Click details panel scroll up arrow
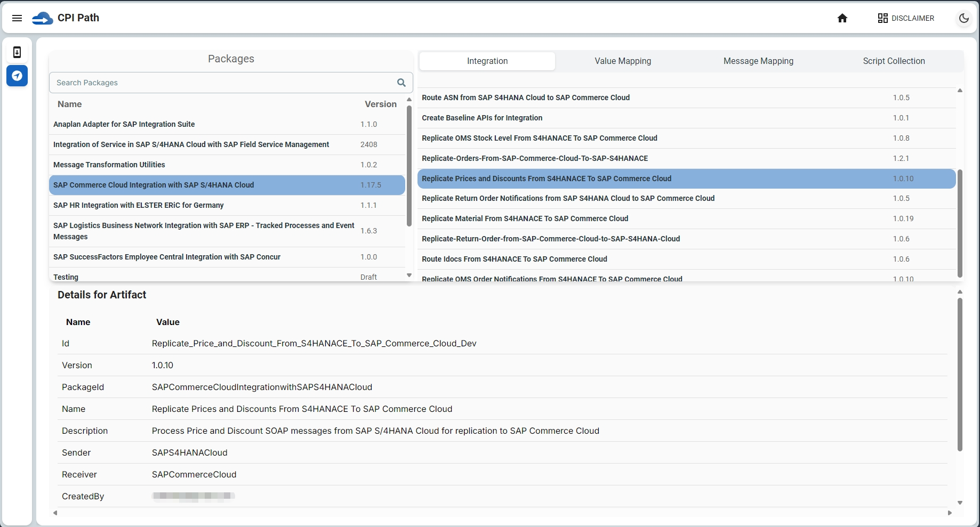 [960, 292]
